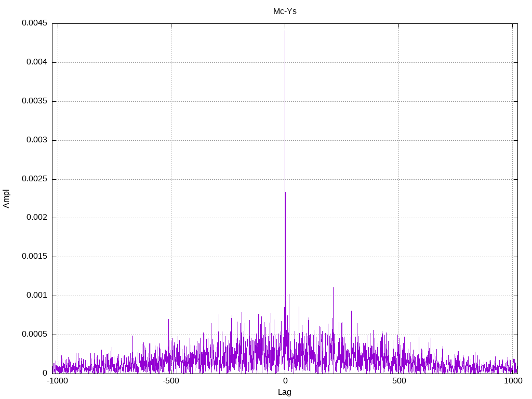Click the 0.003 y-axis tick label
Image resolution: width=532 pixels, height=399 pixels.
click(36, 140)
